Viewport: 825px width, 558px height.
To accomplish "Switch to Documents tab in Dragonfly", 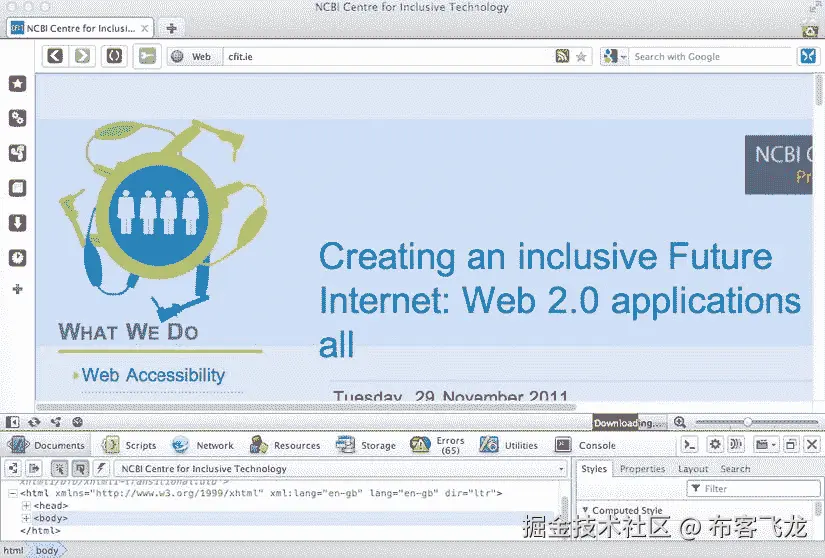I will (46, 445).
